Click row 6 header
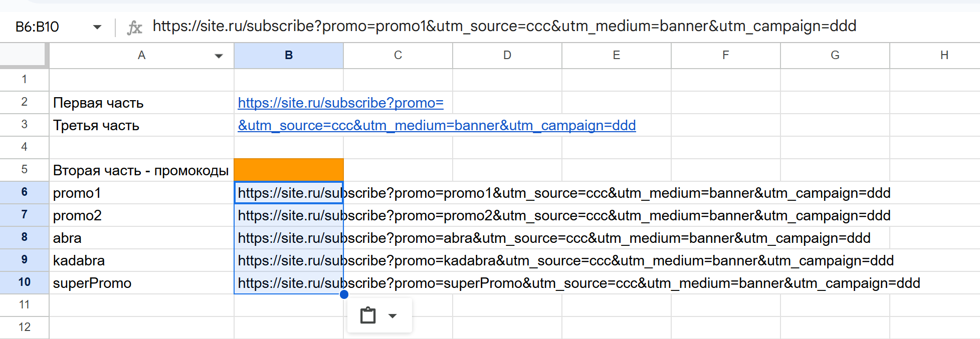This screenshot has width=980, height=339. 24,192
